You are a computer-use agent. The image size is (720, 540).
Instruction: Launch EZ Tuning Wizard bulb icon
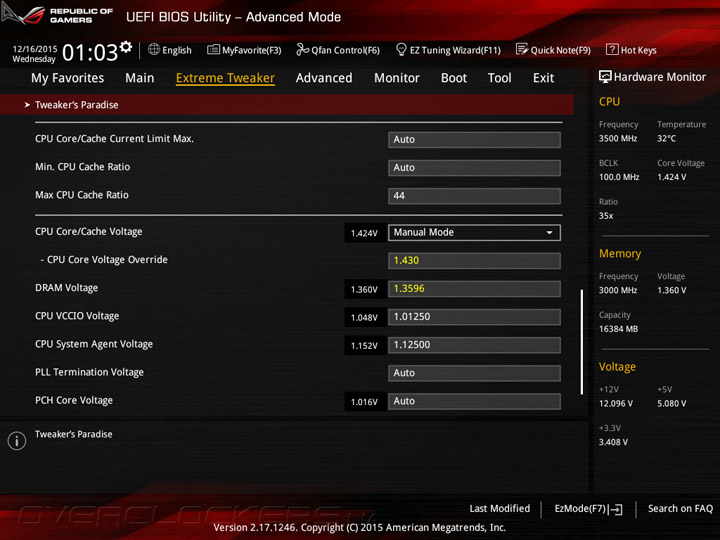tap(401, 49)
